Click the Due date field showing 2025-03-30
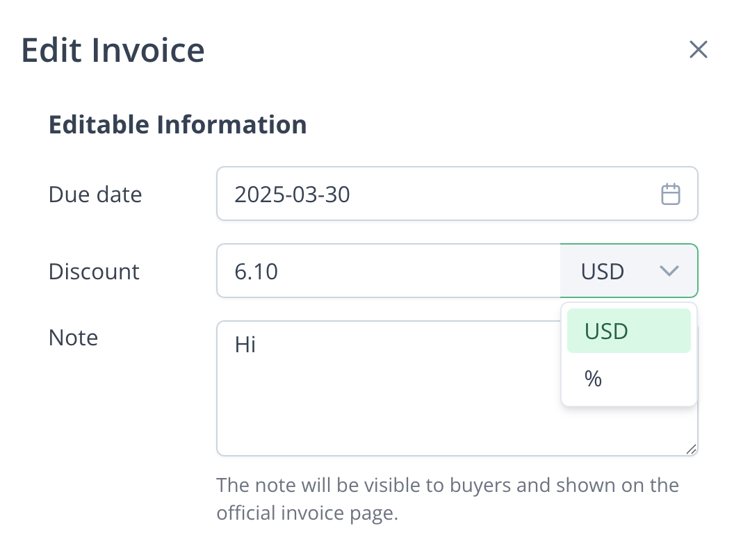This screenshot has width=750, height=560. [x=457, y=194]
